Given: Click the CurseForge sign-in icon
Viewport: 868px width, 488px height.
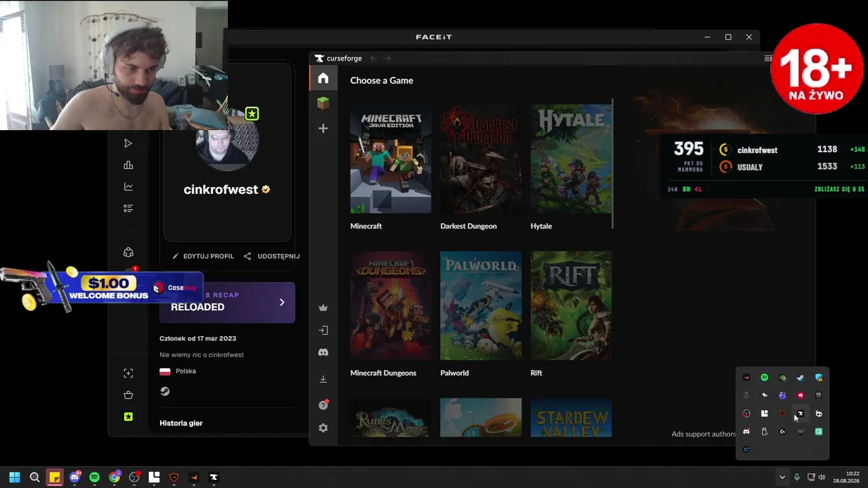Looking at the screenshot, I should click(323, 330).
